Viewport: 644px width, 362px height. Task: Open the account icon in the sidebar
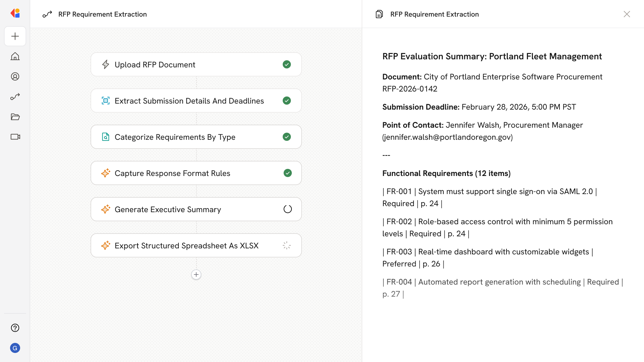(x=15, y=76)
